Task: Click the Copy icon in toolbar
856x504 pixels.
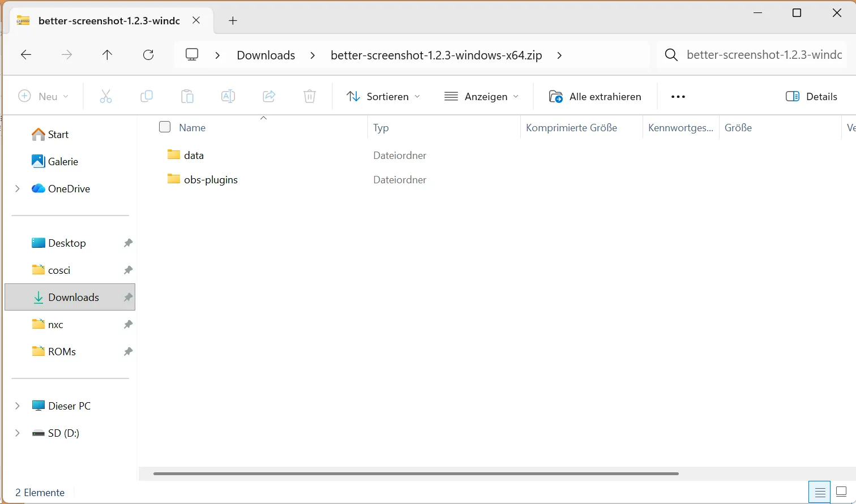Action: (147, 97)
